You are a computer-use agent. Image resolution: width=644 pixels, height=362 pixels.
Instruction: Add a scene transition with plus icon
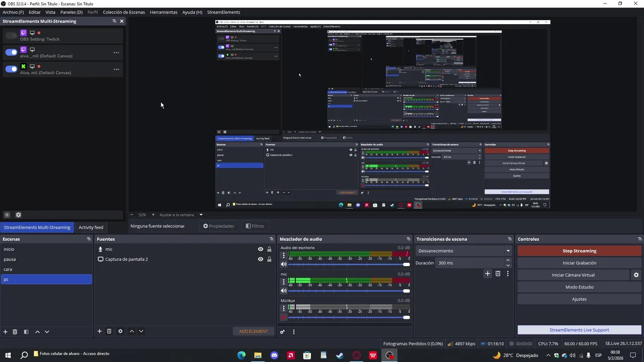point(488,274)
